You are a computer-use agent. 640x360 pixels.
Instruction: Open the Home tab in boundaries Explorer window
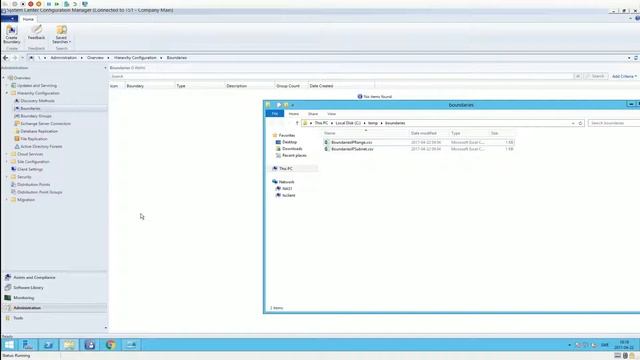[x=293, y=114]
